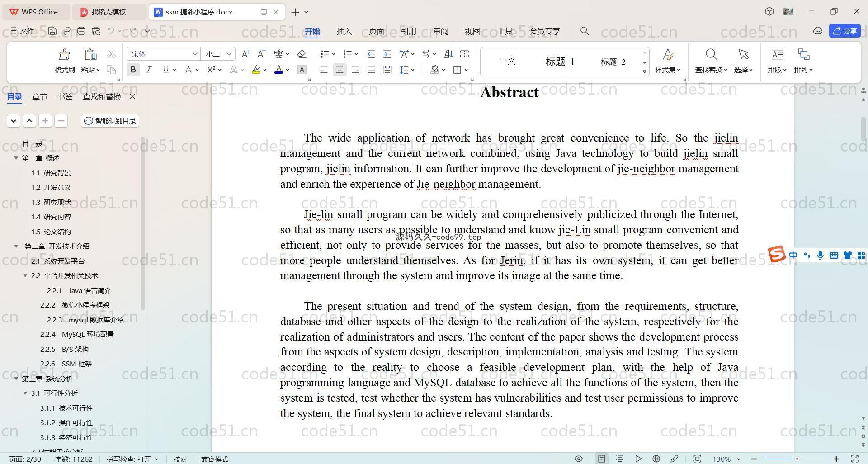Click the Decrease font size icon

pyautogui.click(x=261, y=54)
